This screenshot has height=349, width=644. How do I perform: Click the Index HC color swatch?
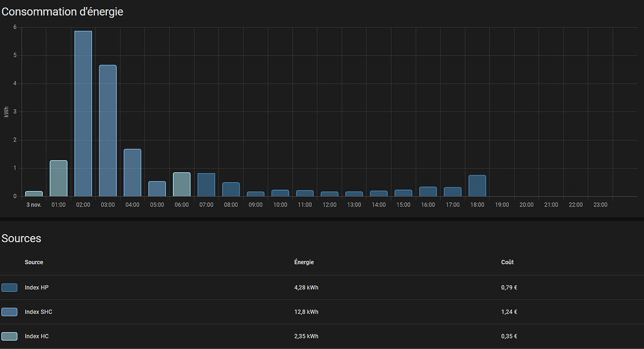pyautogui.click(x=9, y=336)
